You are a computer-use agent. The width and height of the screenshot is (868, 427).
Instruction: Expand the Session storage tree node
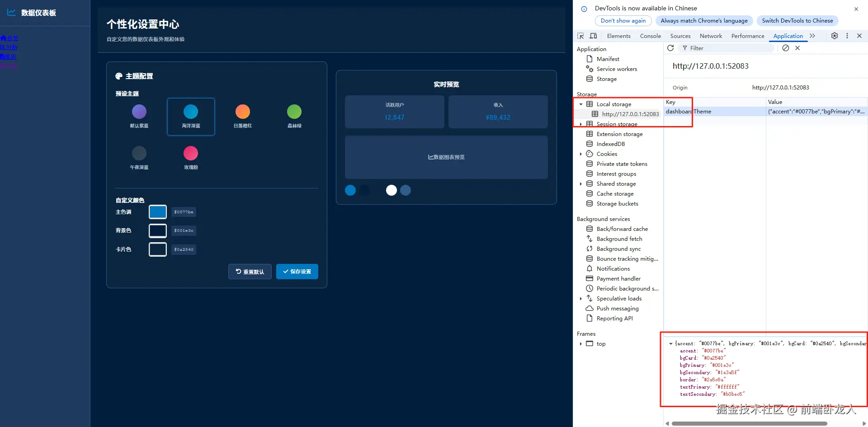click(581, 124)
